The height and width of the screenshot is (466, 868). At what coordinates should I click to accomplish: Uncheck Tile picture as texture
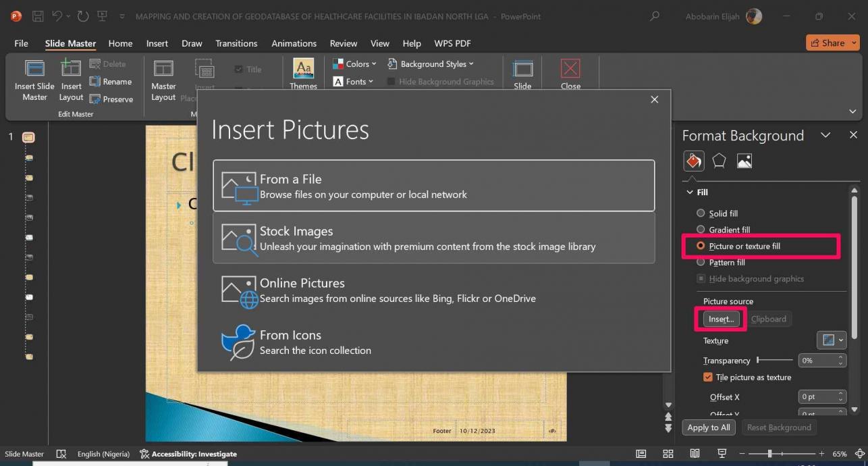pyautogui.click(x=708, y=378)
